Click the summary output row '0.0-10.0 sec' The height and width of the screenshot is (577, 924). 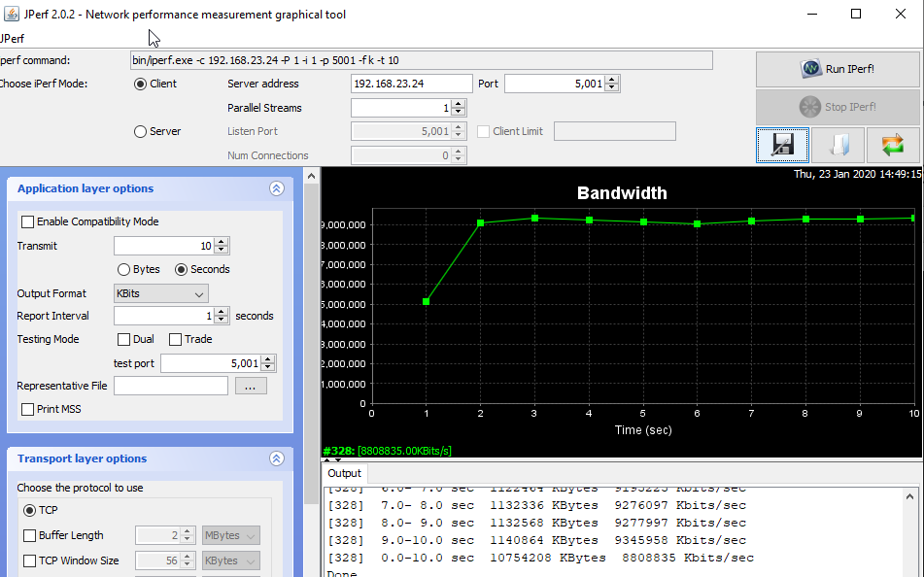click(x=540, y=558)
